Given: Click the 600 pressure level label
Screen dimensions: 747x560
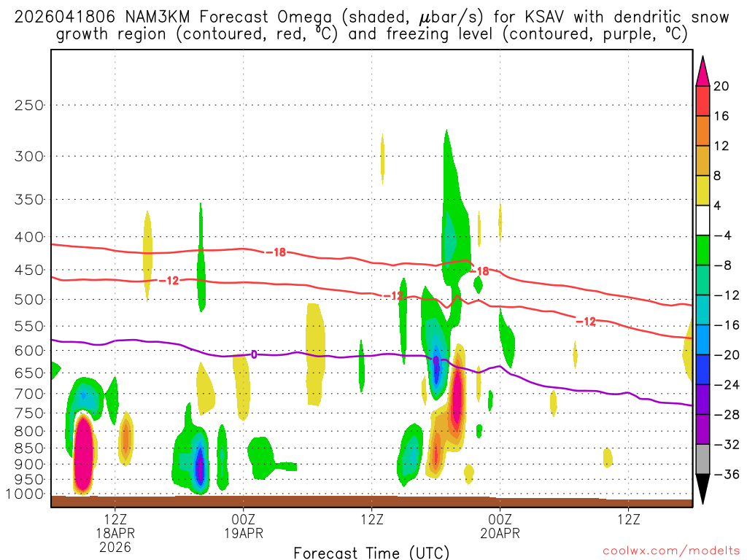Looking at the screenshot, I should tap(29, 351).
